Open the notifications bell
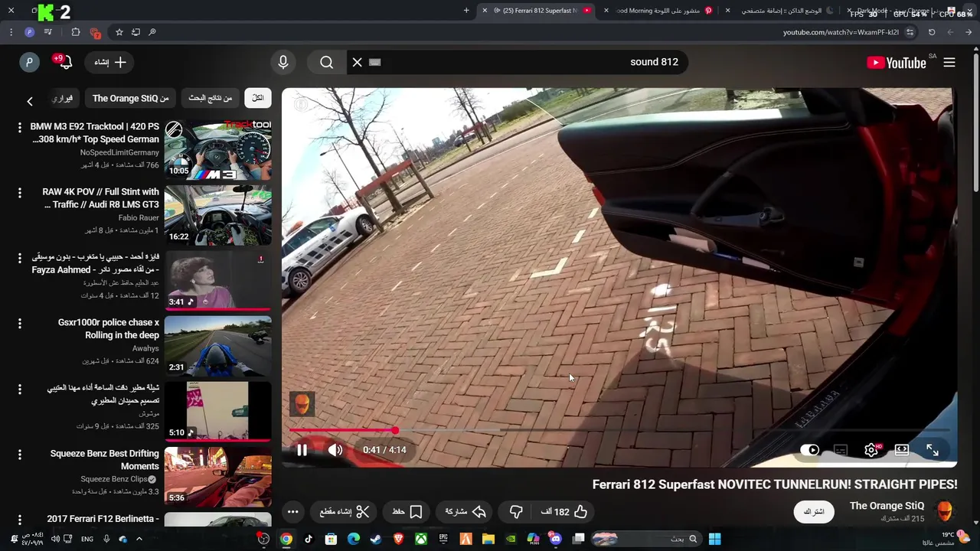 [x=64, y=63]
